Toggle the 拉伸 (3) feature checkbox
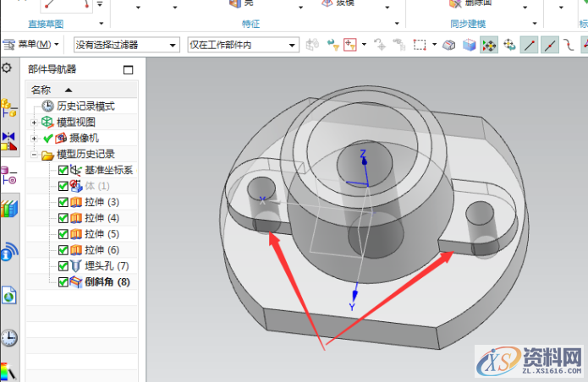 [x=63, y=202]
